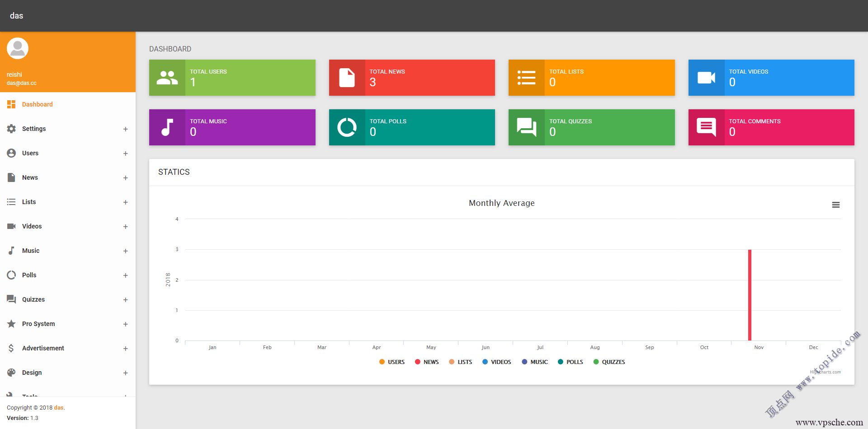Click the Total Comments message icon
This screenshot has width=868, height=429.
[x=706, y=127]
